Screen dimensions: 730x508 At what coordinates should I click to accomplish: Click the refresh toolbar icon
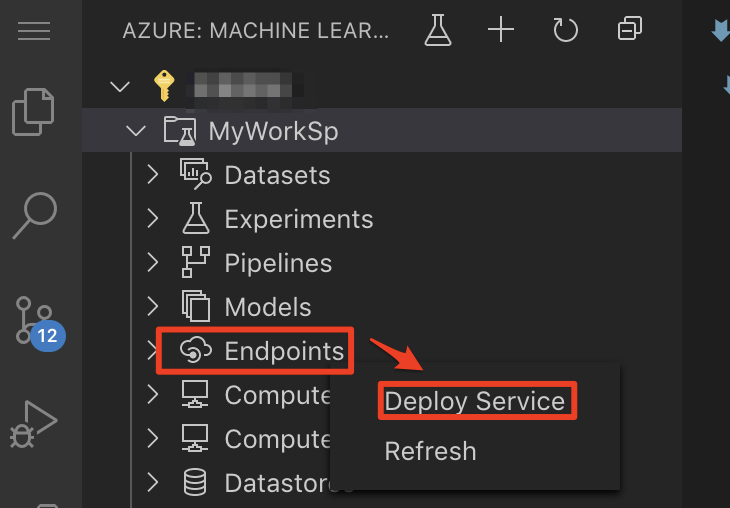(565, 30)
